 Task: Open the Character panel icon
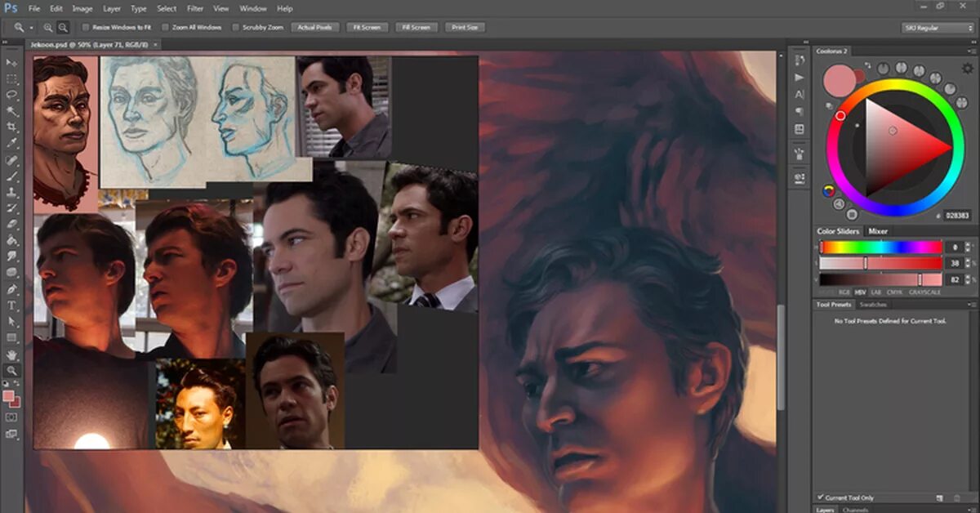[x=800, y=94]
